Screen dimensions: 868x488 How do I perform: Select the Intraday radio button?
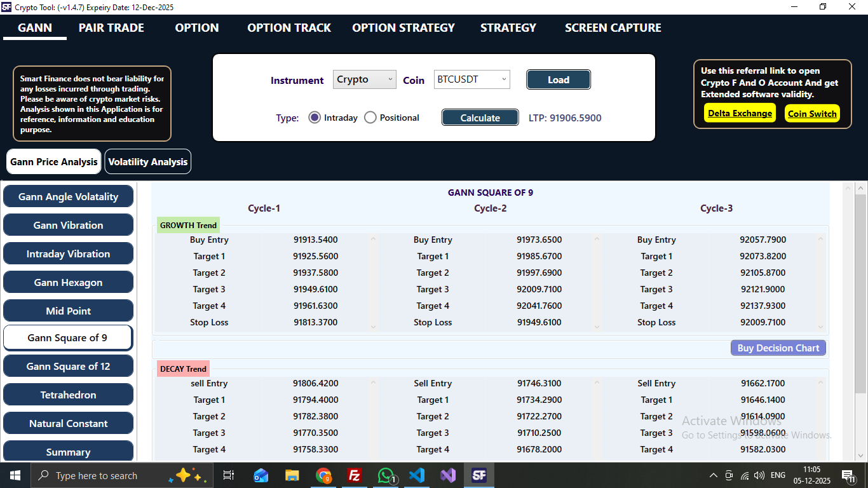(x=315, y=117)
